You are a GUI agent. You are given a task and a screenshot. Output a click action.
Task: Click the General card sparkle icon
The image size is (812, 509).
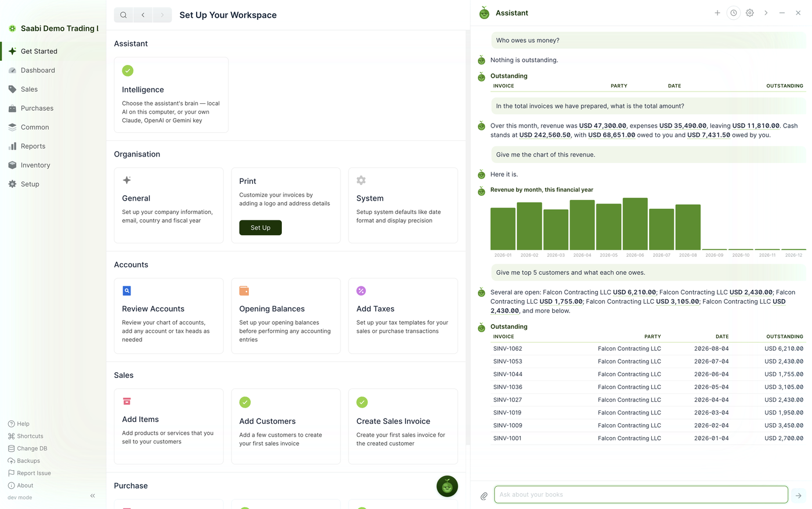pos(127,180)
